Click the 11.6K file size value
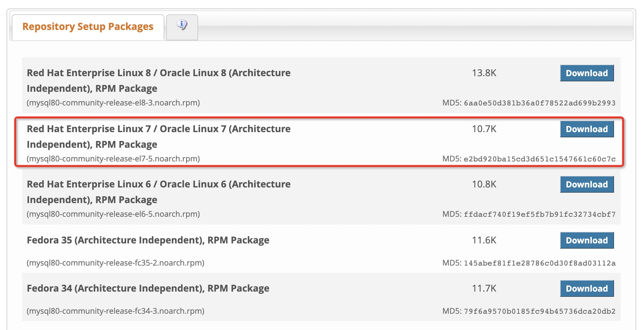644x330 pixels. [x=484, y=241]
